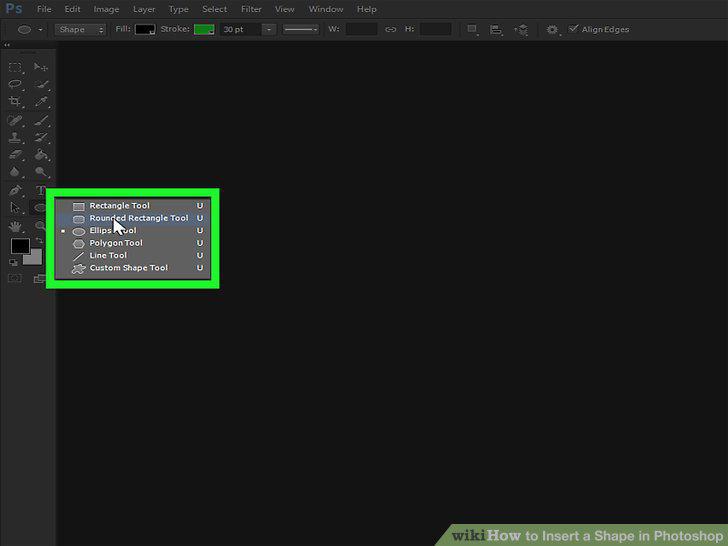Select the Eraser tool

pyautogui.click(x=15, y=155)
